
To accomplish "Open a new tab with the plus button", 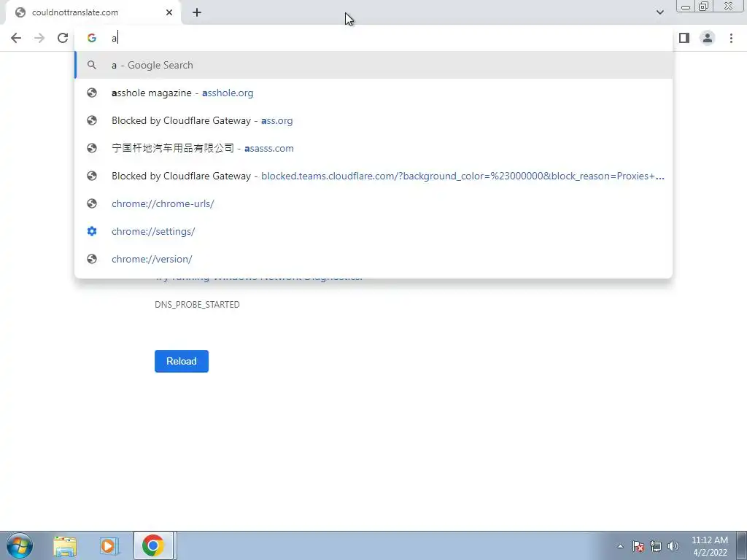I will click(197, 12).
